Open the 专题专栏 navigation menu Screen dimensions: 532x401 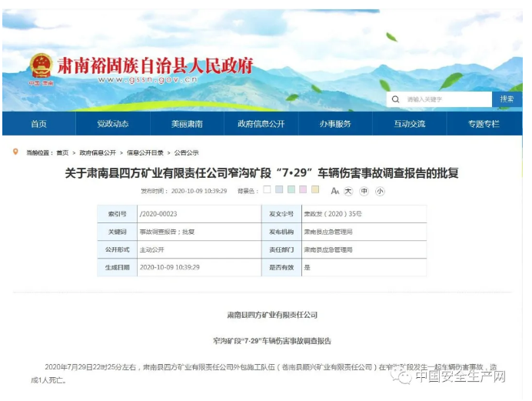[x=484, y=124]
